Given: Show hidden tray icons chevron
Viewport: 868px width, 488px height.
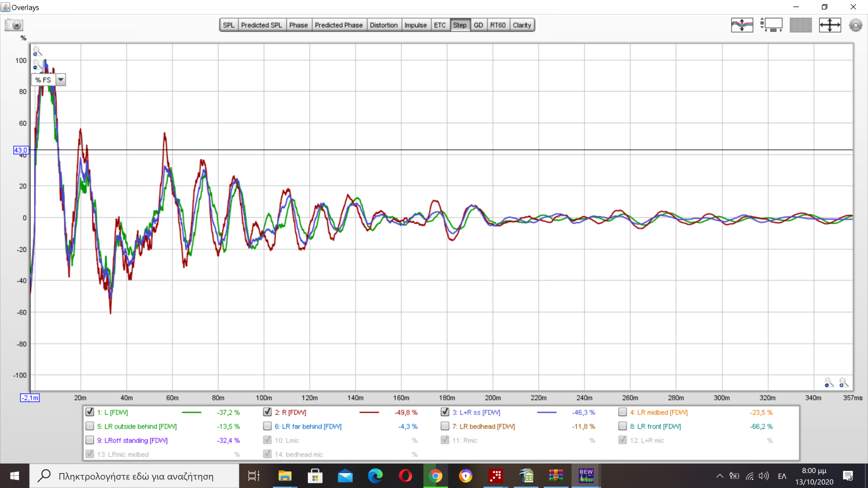Looking at the screenshot, I should click(719, 476).
